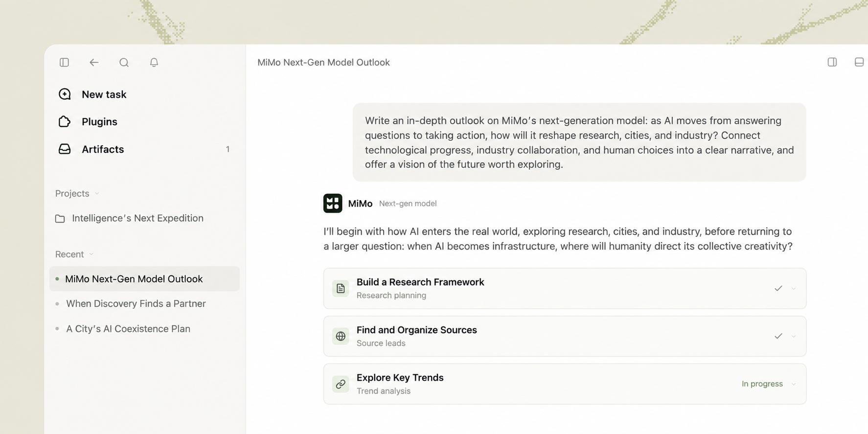Click the globe icon on Find and Organize Sources
This screenshot has width=868, height=434.
341,336
